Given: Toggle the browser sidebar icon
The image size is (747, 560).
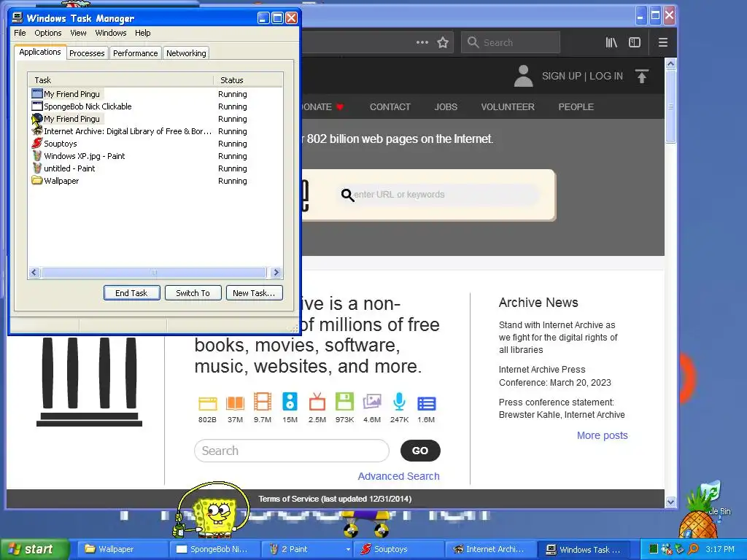Looking at the screenshot, I should pos(635,42).
